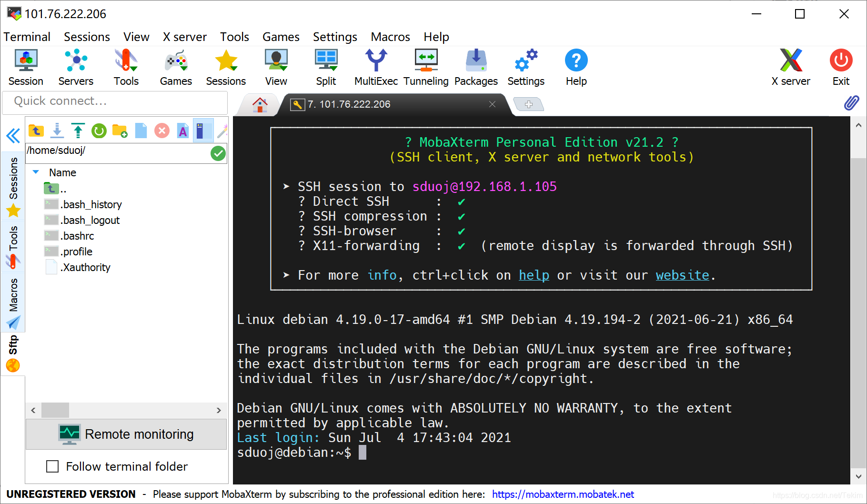Open the View toolbar icon
The image size is (867, 504).
(276, 68)
